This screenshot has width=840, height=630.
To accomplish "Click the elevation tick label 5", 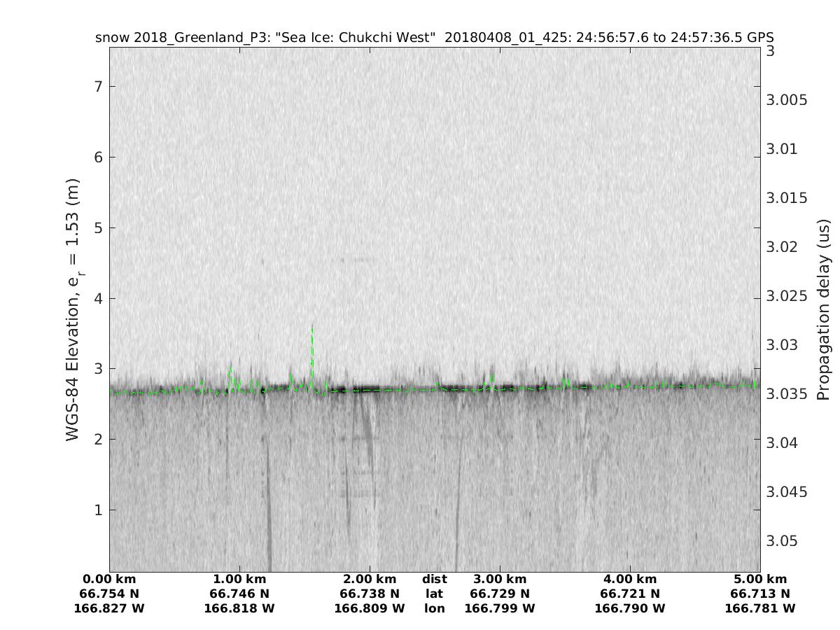I will pos(99,227).
